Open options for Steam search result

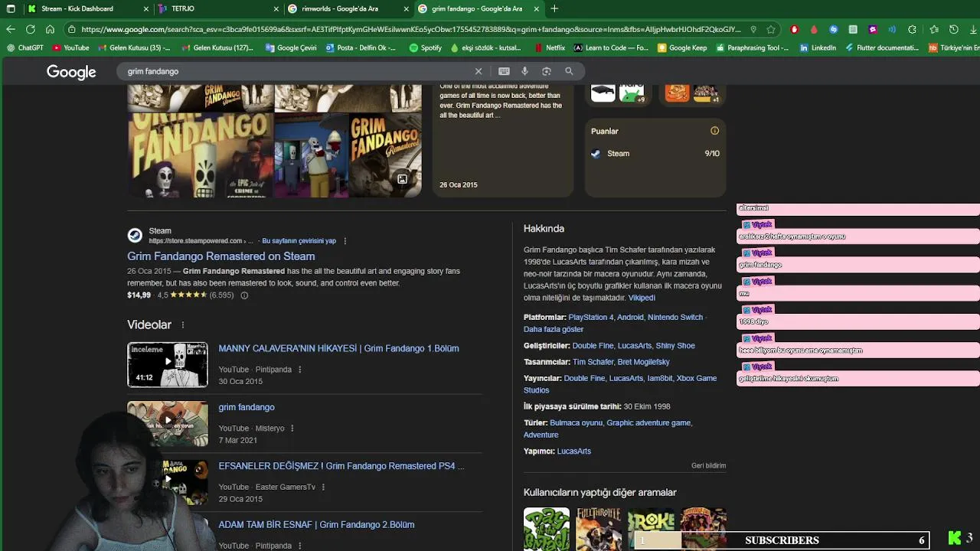[x=345, y=241]
